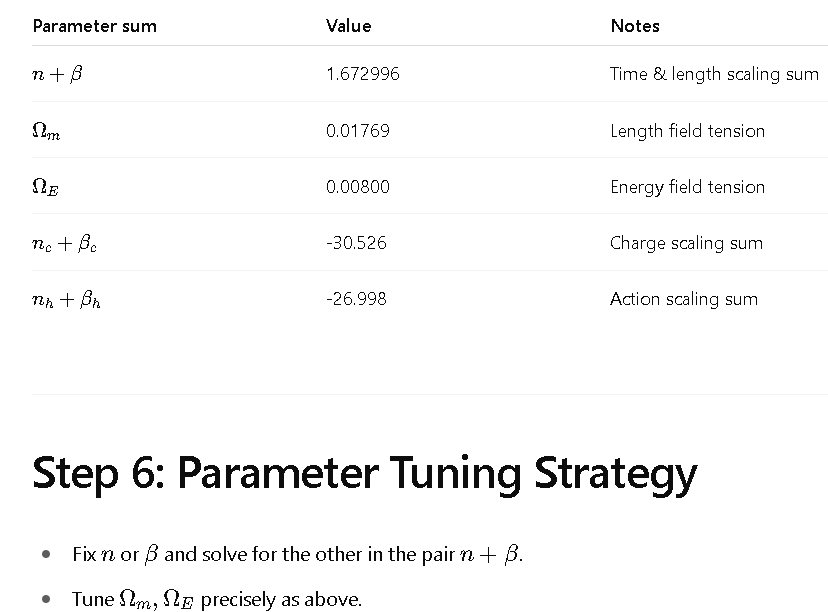Viewport: 828px width, 612px height.
Task: Click the 'Notes' column header
Action: click(635, 26)
